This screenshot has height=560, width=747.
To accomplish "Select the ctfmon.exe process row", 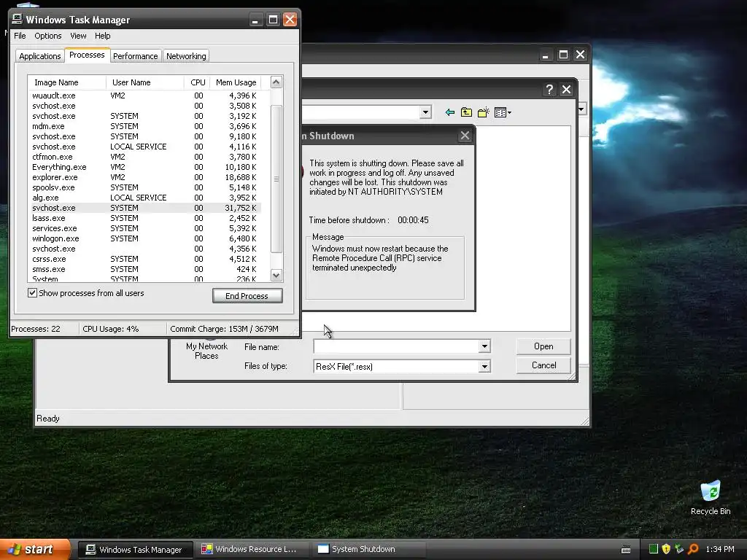I will [144, 157].
